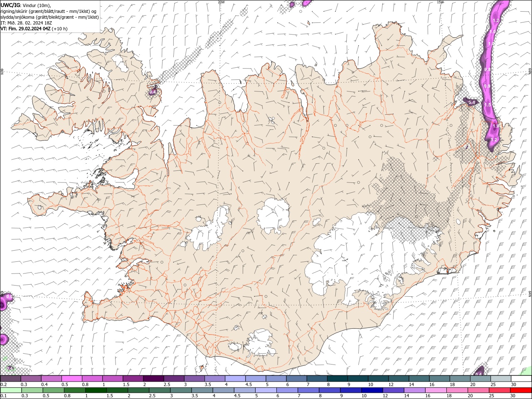Pick the pale grey 25 swatch, upper legend

(501, 379)
